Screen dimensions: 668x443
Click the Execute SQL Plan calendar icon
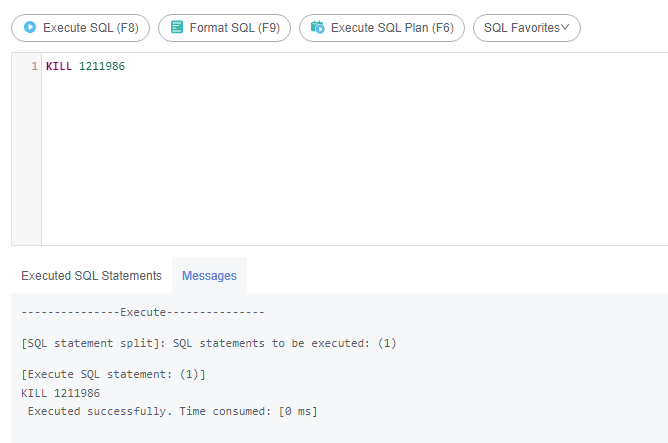coord(317,27)
